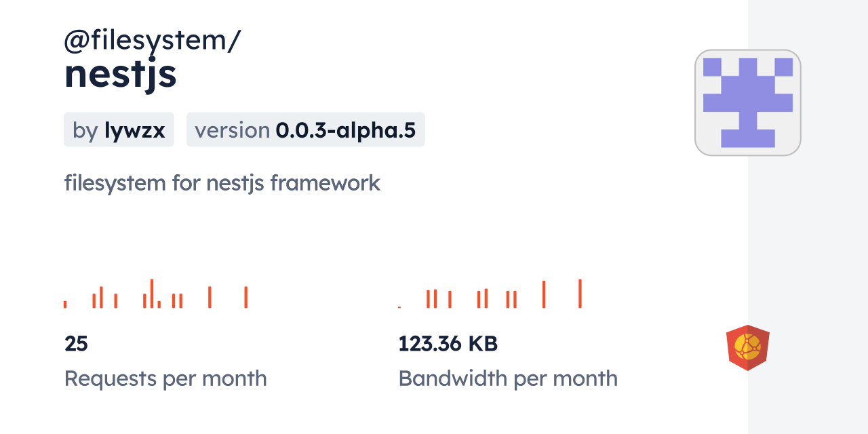
Task: Click the gray strip at right edge
Action: tap(808, 217)
